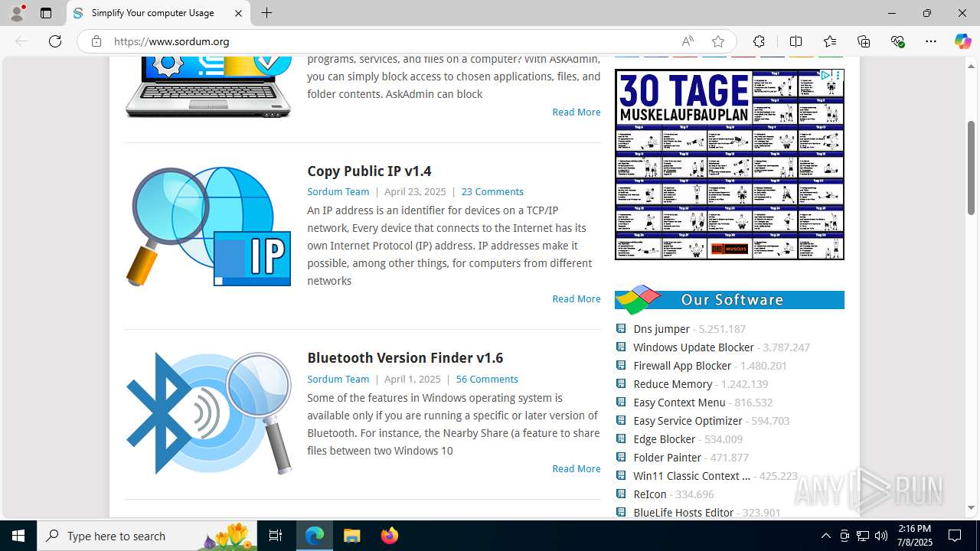980x551 pixels.
Task: Click the scrollbar down arrow
Action: click(972, 507)
